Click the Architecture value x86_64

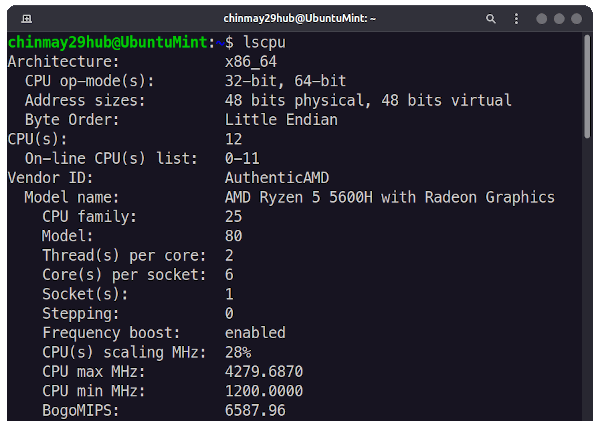(x=251, y=62)
